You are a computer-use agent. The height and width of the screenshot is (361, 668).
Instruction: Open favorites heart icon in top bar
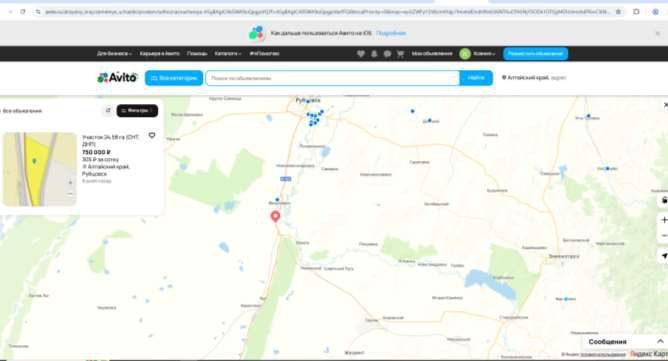(361, 54)
